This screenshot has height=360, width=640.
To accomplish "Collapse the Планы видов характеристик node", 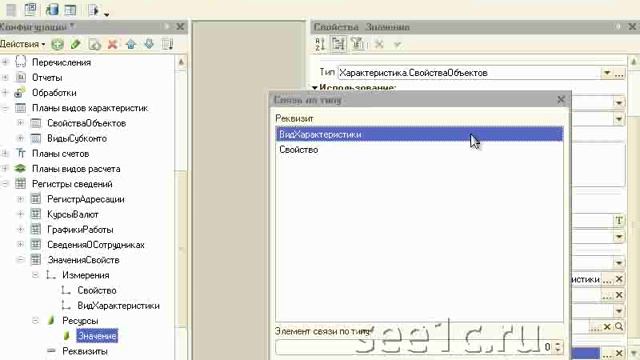I will [x=5, y=108].
